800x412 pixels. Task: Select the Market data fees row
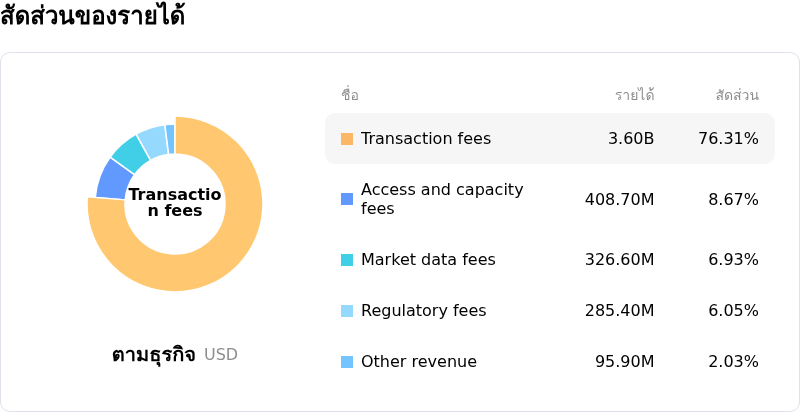550,260
